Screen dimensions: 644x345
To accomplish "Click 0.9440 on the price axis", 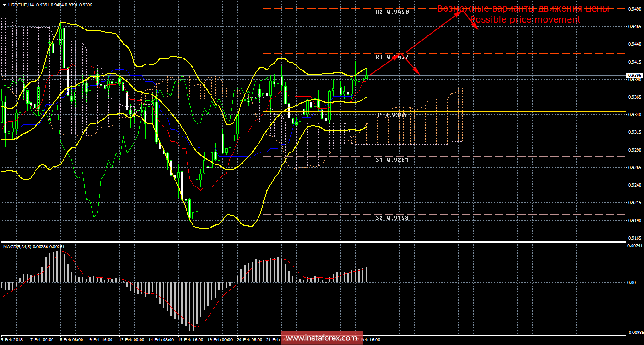I will point(633,44).
